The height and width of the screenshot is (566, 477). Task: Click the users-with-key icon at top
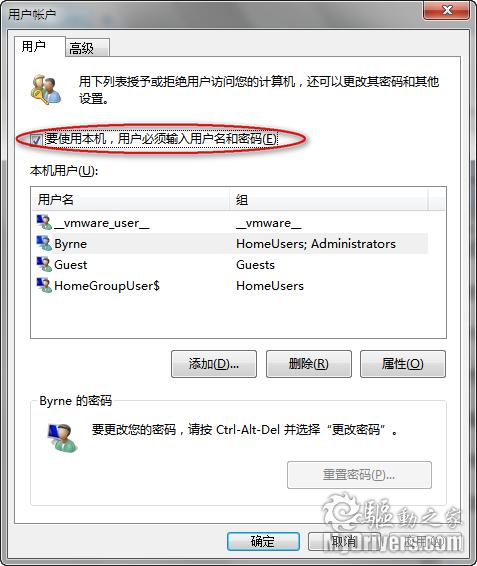[45, 90]
